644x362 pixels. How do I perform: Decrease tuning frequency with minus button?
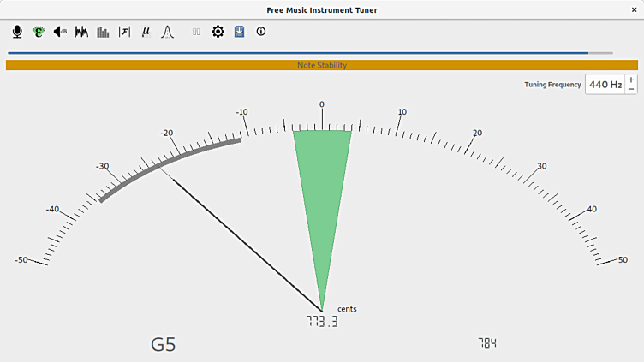[631, 89]
